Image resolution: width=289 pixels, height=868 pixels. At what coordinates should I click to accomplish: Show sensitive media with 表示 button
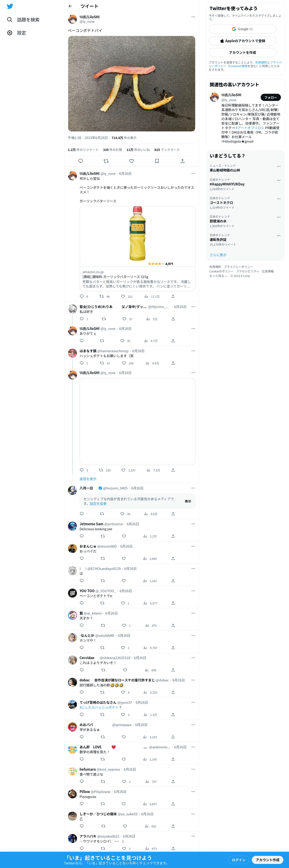point(188,501)
